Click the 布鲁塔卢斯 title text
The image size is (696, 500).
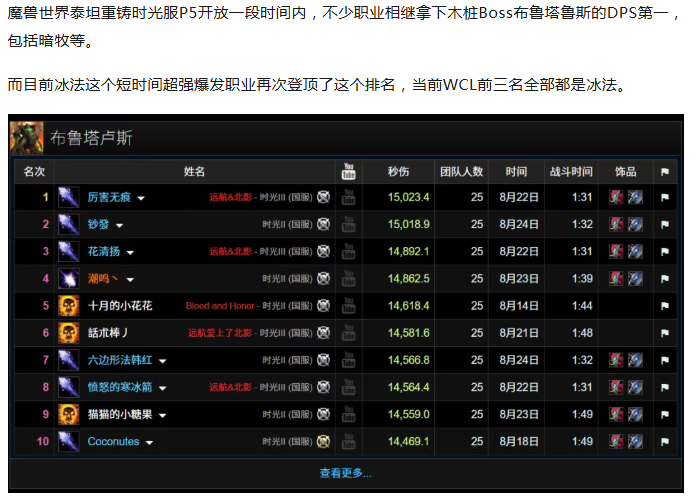91,138
